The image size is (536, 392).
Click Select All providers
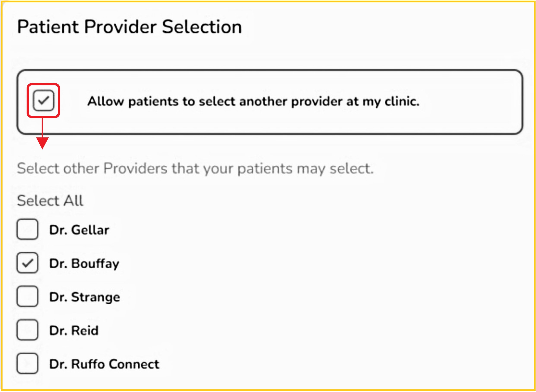pyautogui.click(x=50, y=201)
